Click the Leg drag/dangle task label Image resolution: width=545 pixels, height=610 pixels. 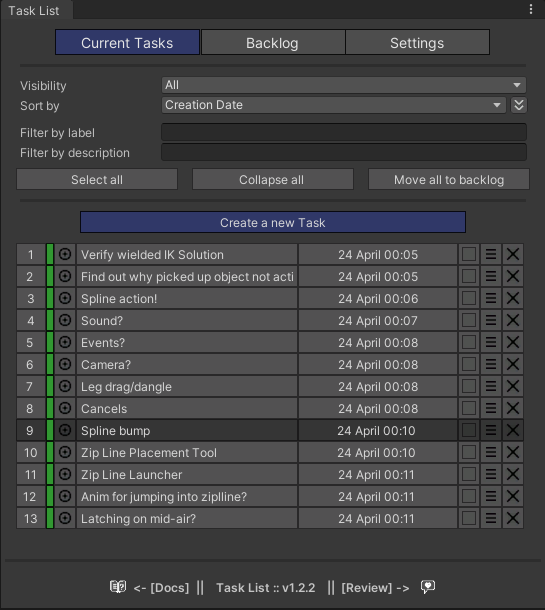coord(187,386)
